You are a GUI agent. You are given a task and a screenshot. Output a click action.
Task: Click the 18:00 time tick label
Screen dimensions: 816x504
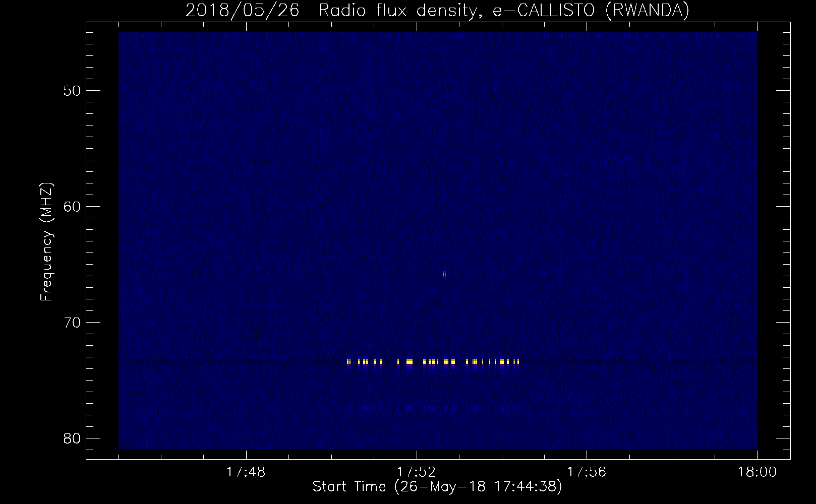point(756,472)
